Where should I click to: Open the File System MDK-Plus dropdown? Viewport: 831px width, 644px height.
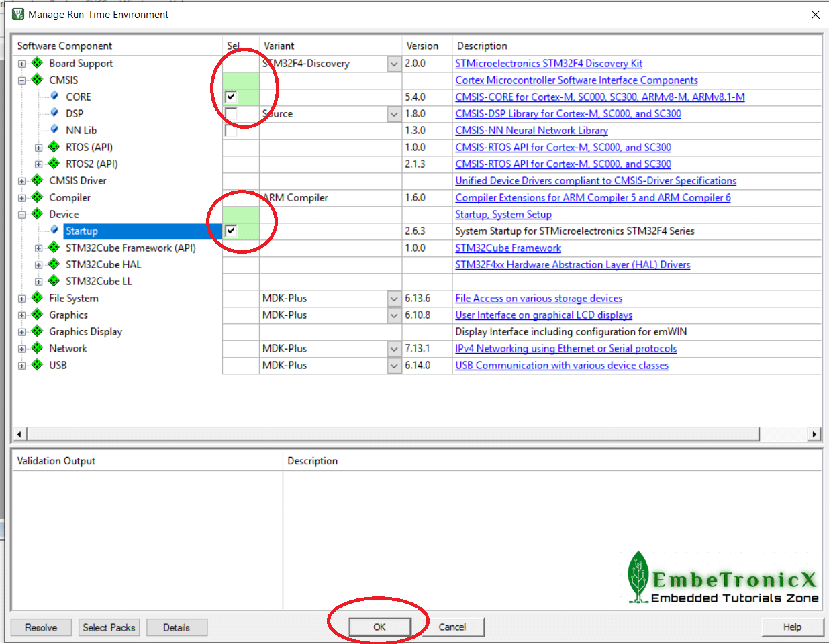[394, 299]
